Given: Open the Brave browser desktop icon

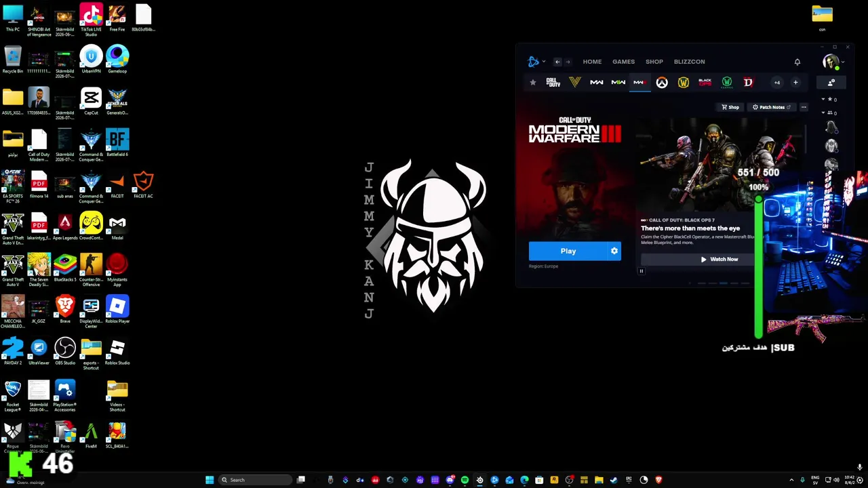Looking at the screenshot, I should point(65,310).
